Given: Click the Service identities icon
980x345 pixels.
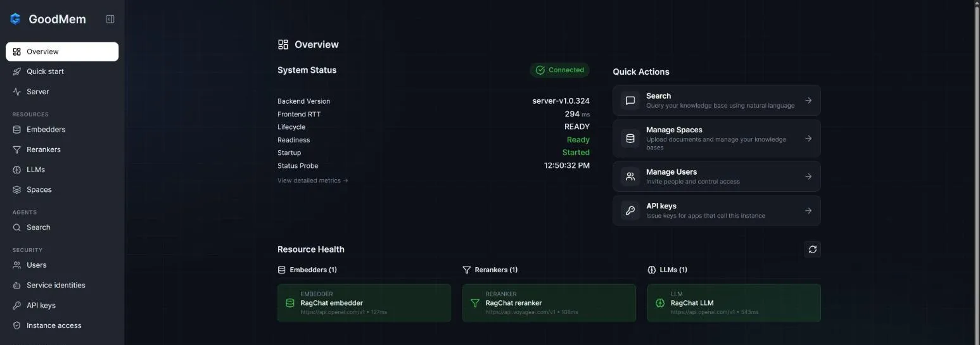Looking at the screenshot, I should [17, 285].
